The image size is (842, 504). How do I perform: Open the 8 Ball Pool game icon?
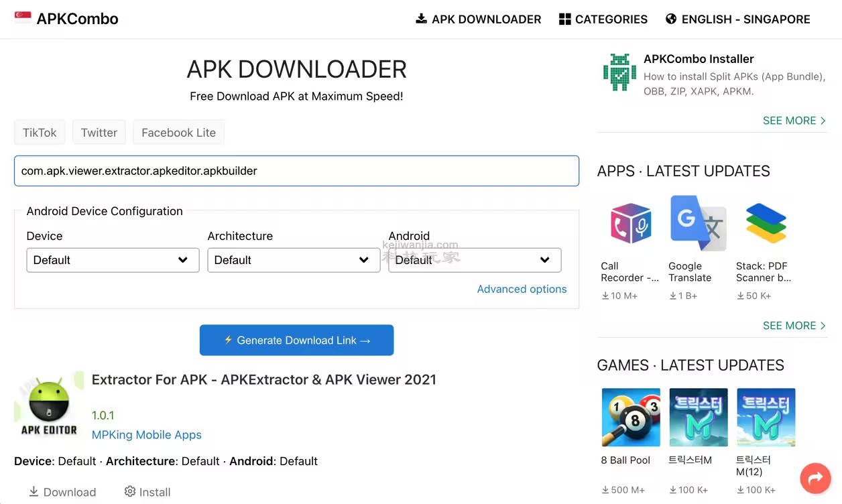click(631, 417)
